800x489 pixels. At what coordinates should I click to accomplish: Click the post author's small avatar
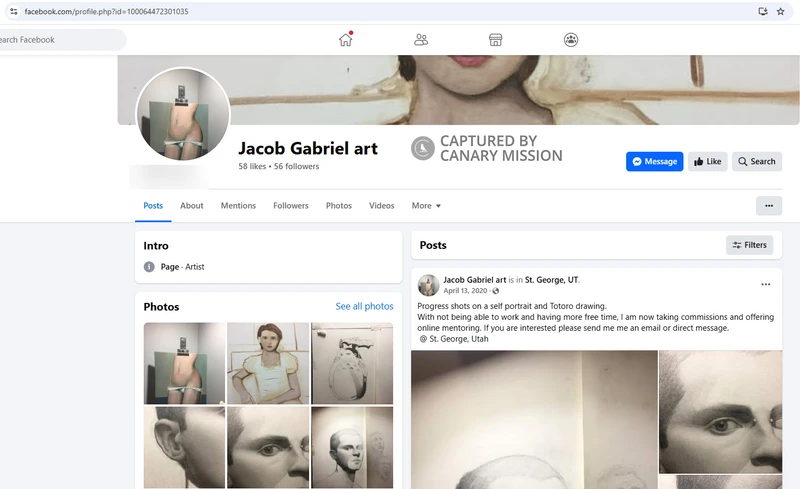click(429, 285)
